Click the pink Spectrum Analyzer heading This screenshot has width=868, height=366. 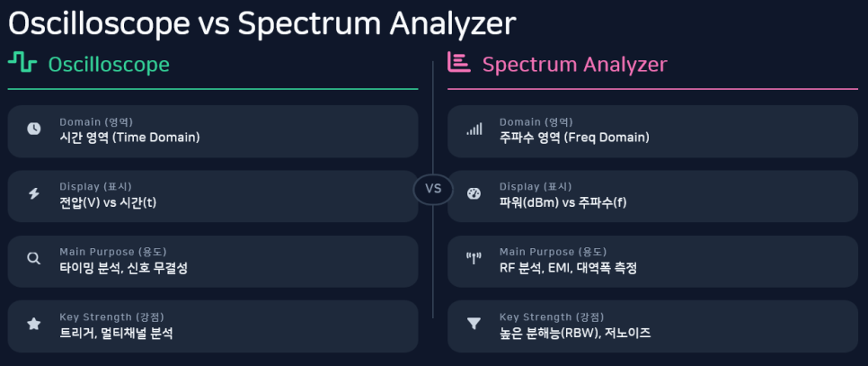[574, 65]
